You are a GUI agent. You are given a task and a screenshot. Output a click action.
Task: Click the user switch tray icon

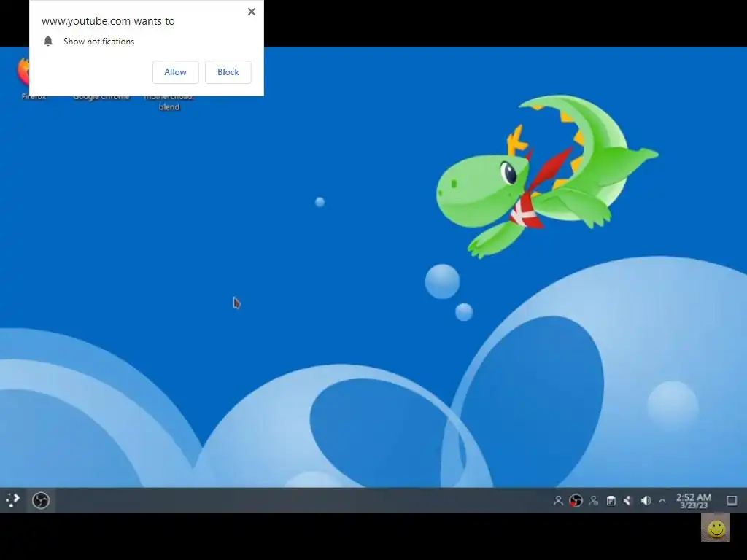pyautogui.click(x=594, y=500)
